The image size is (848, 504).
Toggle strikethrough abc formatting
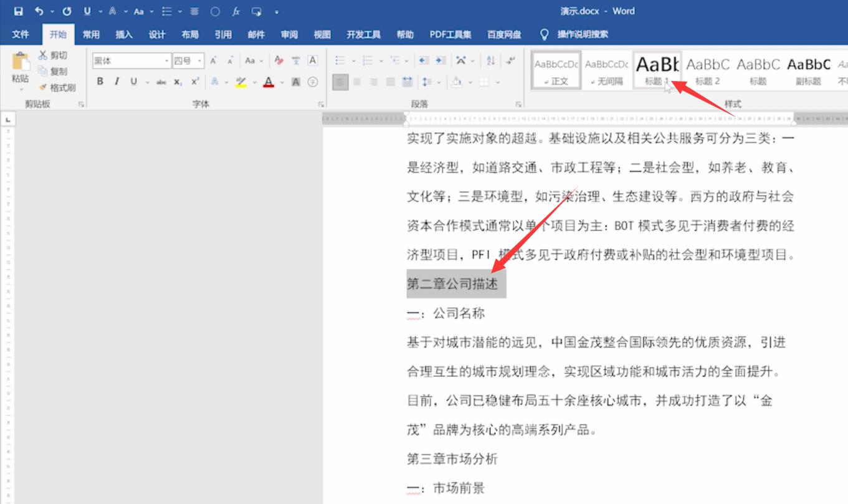161,82
